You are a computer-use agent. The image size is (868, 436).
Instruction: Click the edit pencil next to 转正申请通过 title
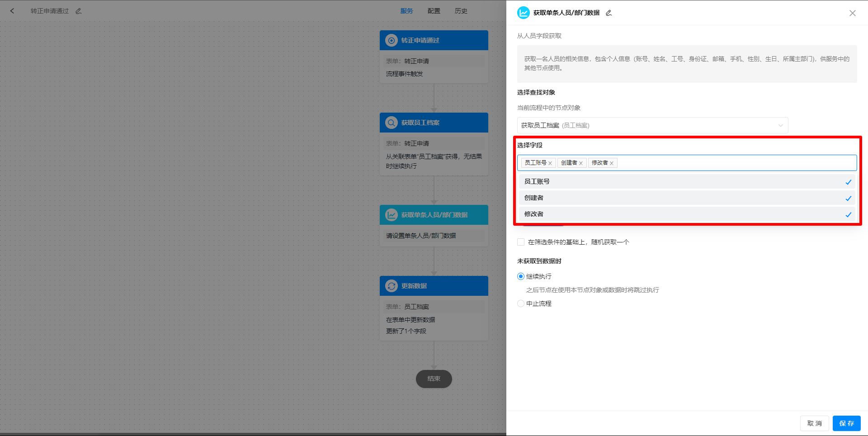click(78, 10)
